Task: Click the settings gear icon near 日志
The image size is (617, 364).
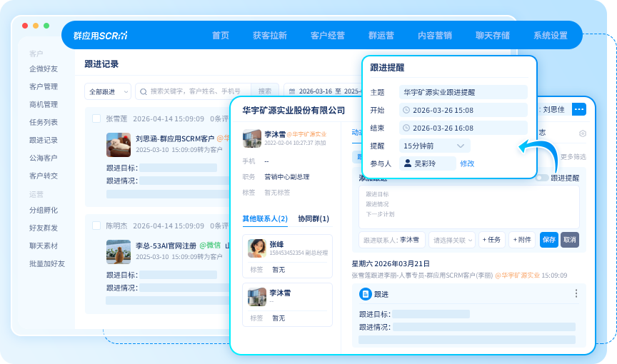Action: point(583,133)
